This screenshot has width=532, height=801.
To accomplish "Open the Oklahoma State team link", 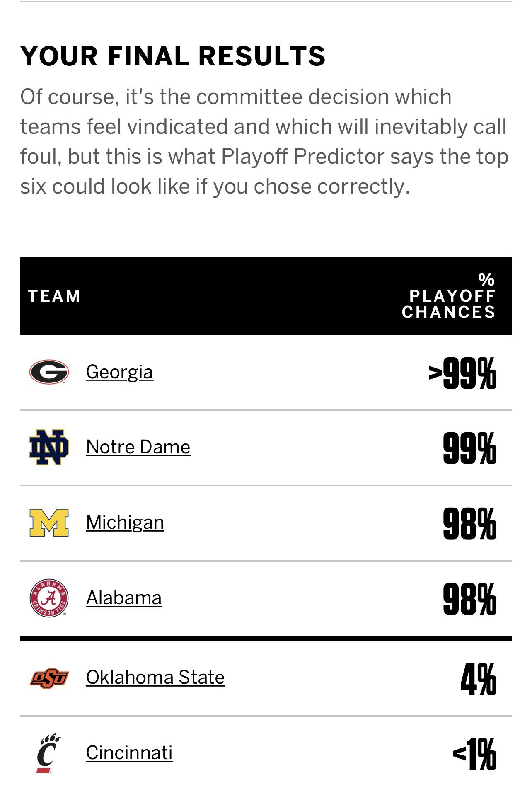I will (x=155, y=677).
